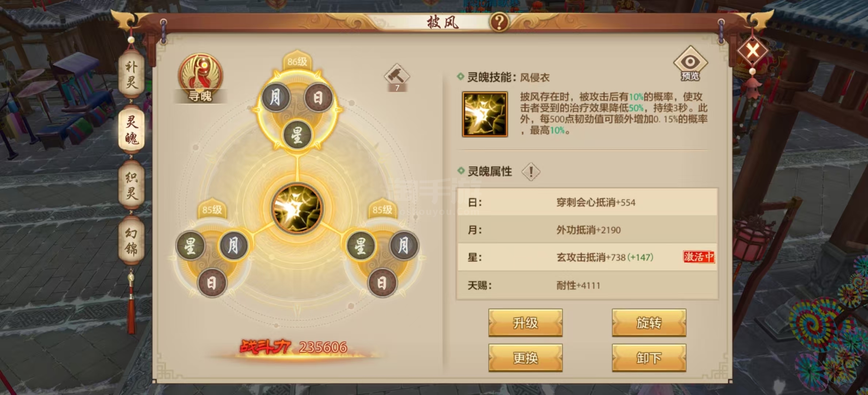Open the 灵魄属性 exclamation info icon
This screenshot has height=395, width=868.
coord(531,172)
